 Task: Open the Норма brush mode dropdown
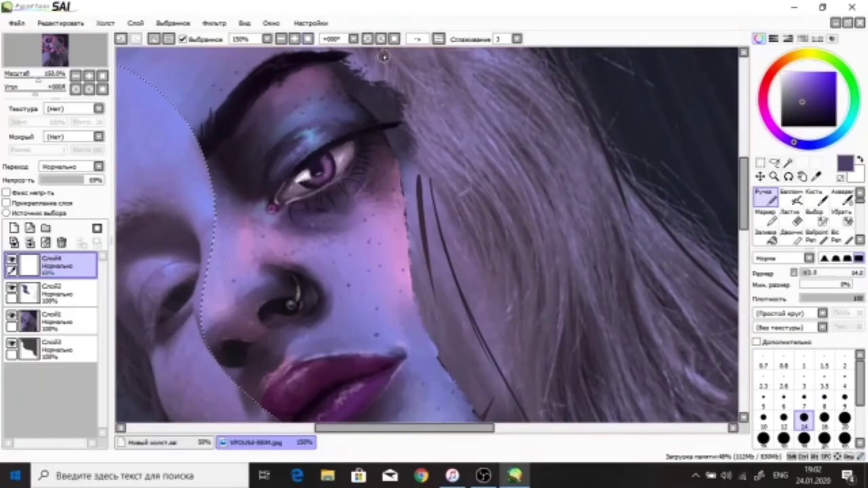pyautogui.click(x=809, y=258)
